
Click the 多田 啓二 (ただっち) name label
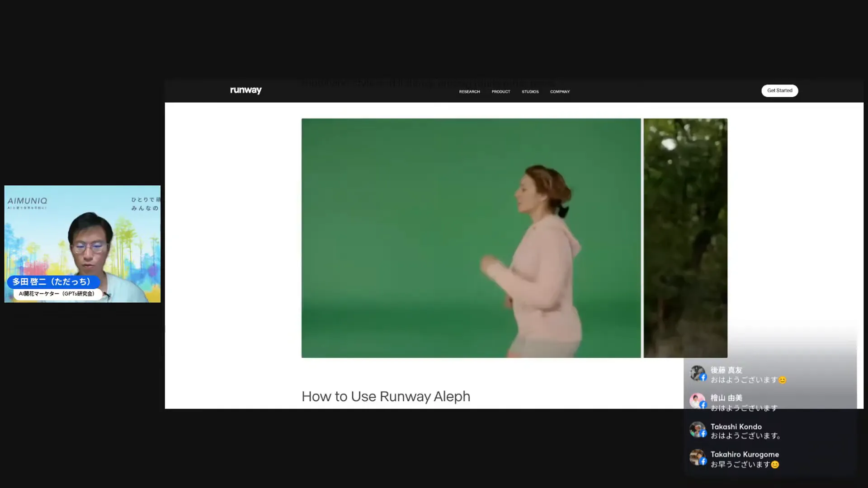coord(52,282)
